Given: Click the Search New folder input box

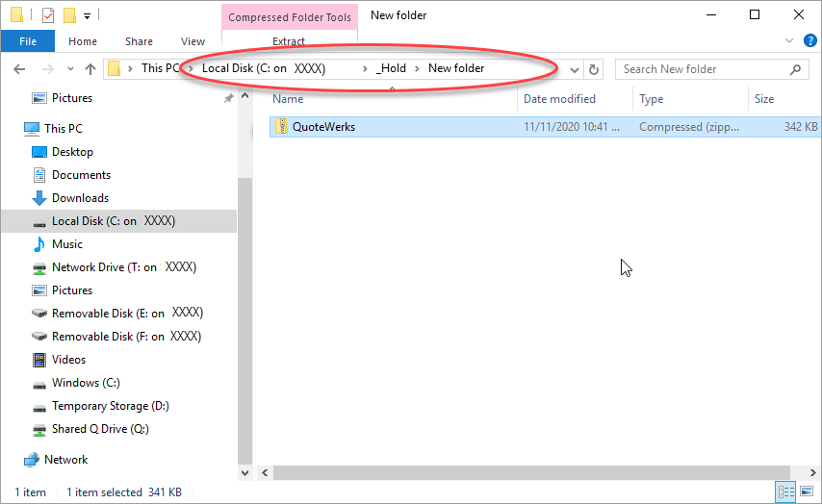Looking at the screenshot, I should pyautogui.click(x=703, y=69).
